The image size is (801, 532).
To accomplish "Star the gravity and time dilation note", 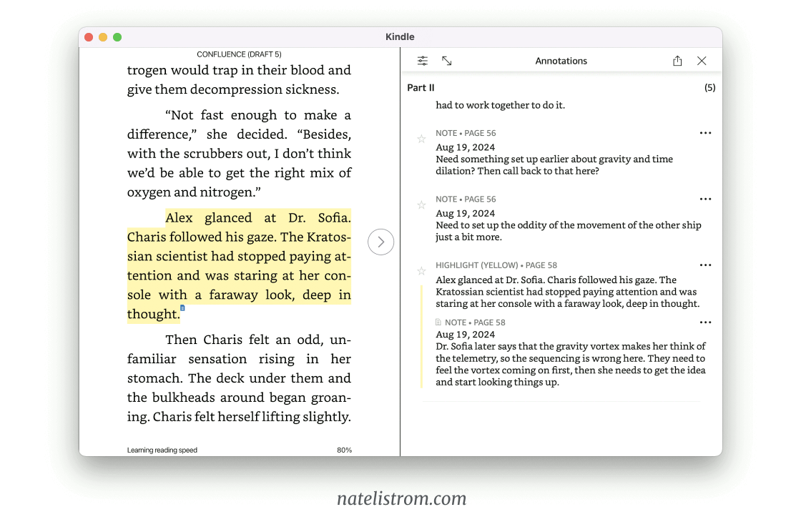I will pyautogui.click(x=421, y=139).
